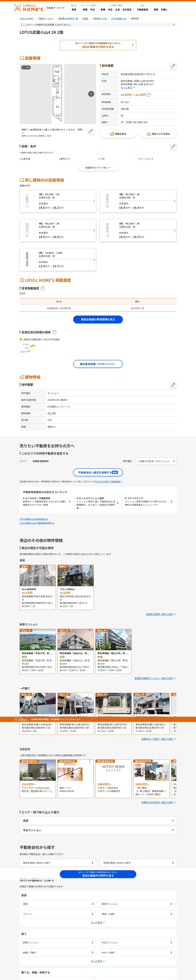Click the info icon in the notice bar
Image resolution: width=196 pixels, height=980 pixels.
pos(22,25)
